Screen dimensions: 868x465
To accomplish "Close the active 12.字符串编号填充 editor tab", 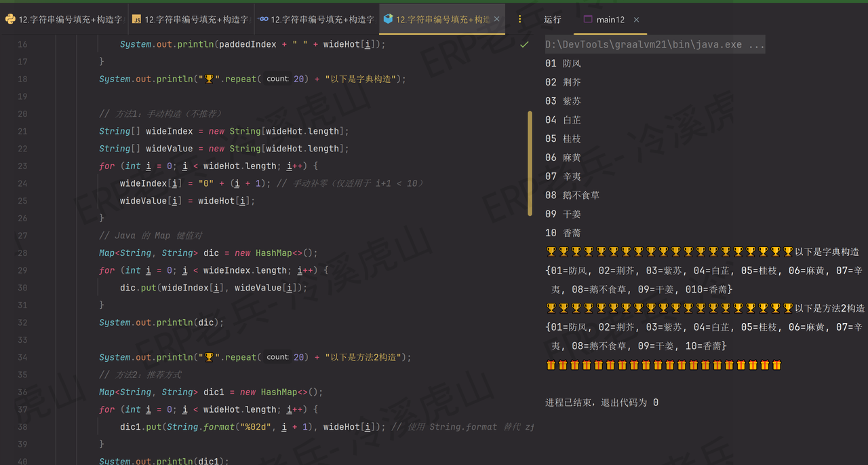I will click(496, 20).
